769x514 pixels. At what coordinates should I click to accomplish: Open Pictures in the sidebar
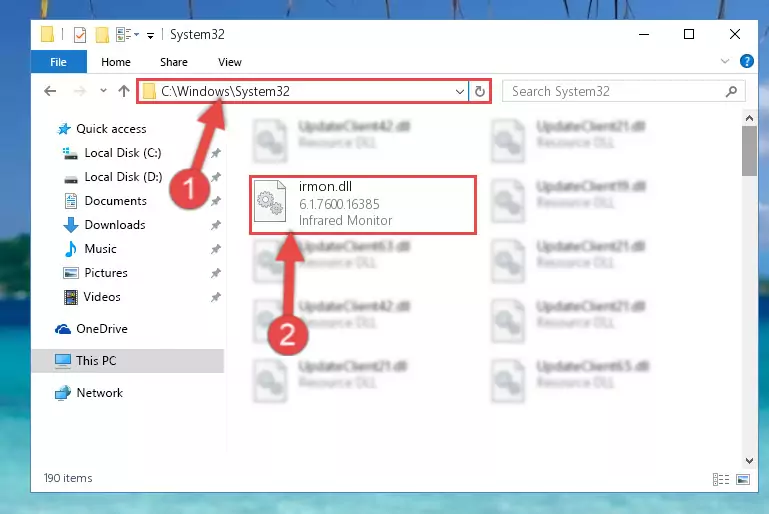pyautogui.click(x=105, y=273)
